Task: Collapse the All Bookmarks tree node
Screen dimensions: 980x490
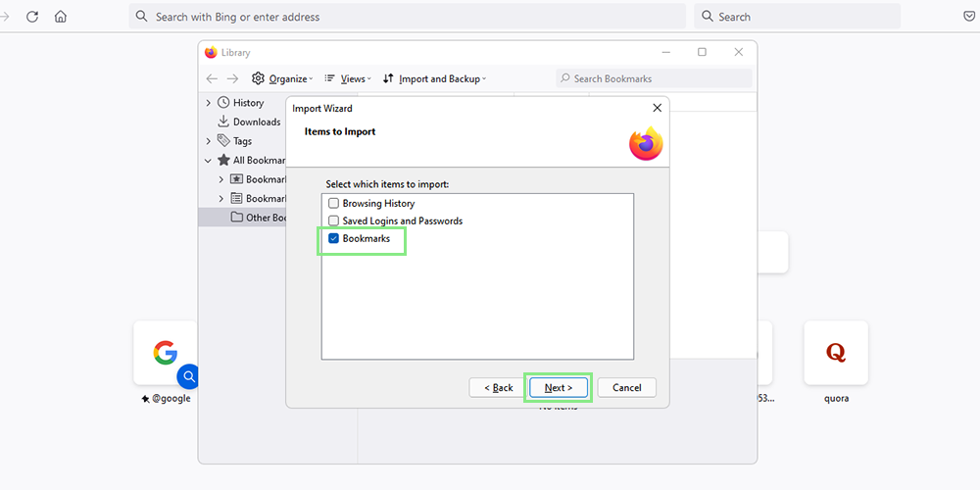Action: coord(208,161)
